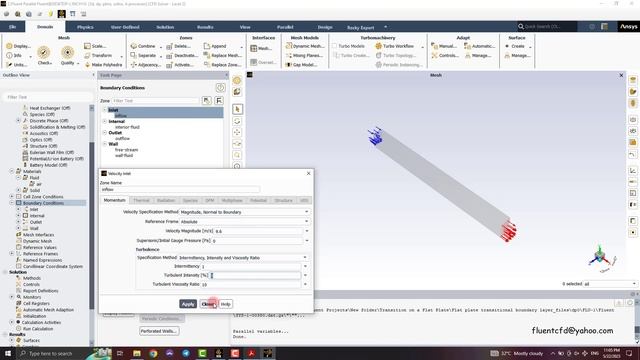The image size is (640, 360).
Task: Expand Cell Zone Conditions in outline
Action: click(x=11, y=196)
